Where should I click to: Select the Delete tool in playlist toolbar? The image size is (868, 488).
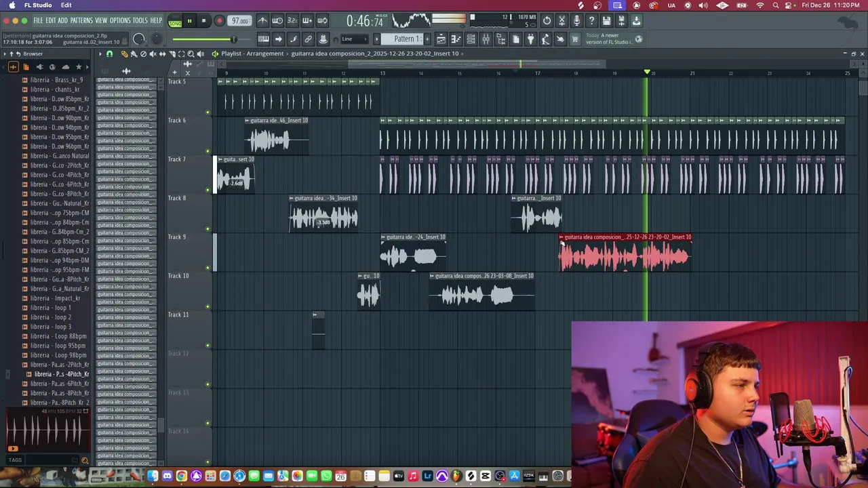143,54
